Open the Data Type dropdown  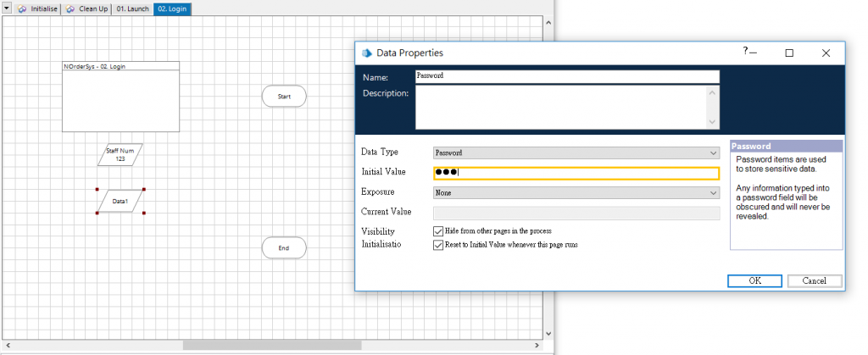click(576, 153)
